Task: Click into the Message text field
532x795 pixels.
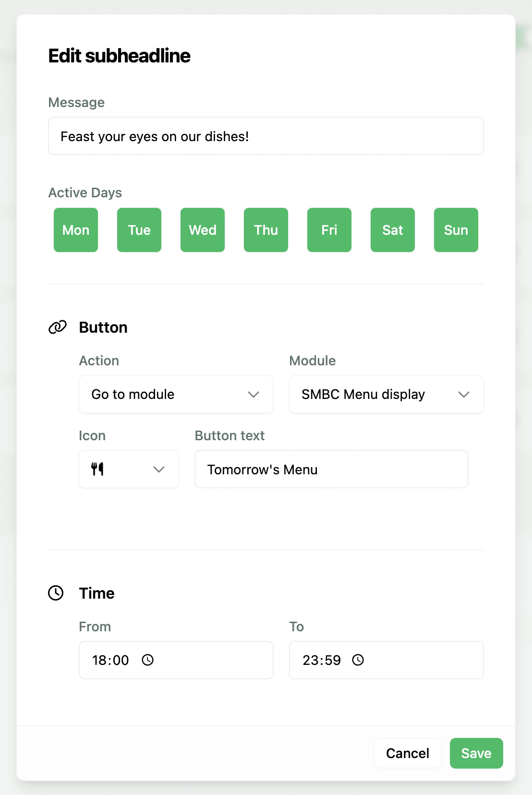Action: pos(266,136)
